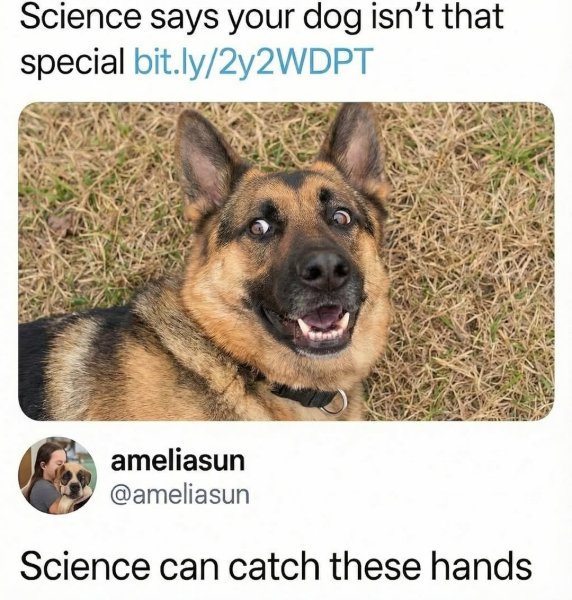The height and width of the screenshot is (600, 572).
Task: Click the dog's black collar strap
Action: pos(298,395)
